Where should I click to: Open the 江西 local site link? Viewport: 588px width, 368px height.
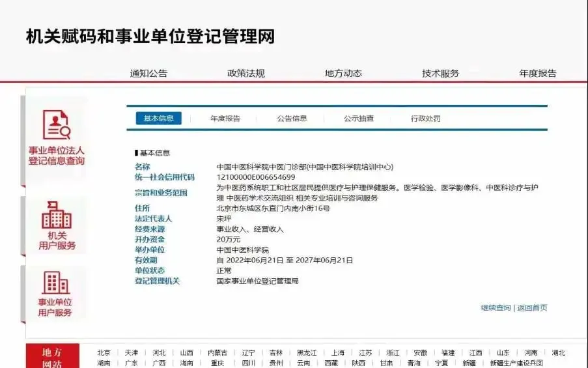click(x=475, y=352)
